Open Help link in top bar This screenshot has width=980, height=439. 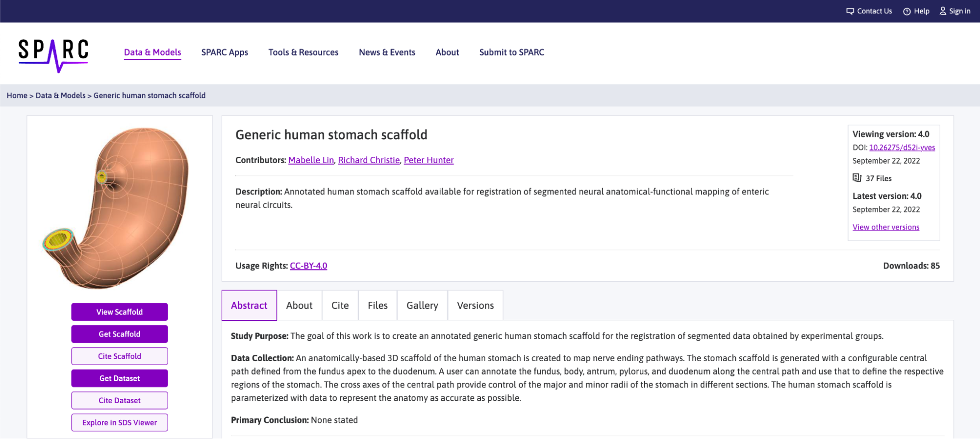[922, 11]
